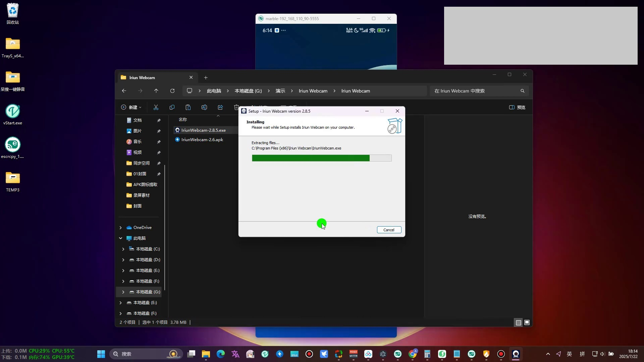Screen dimensions: 644x362
Task: Refresh the current folder view
Action: pyautogui.click(x=172, y=91)
